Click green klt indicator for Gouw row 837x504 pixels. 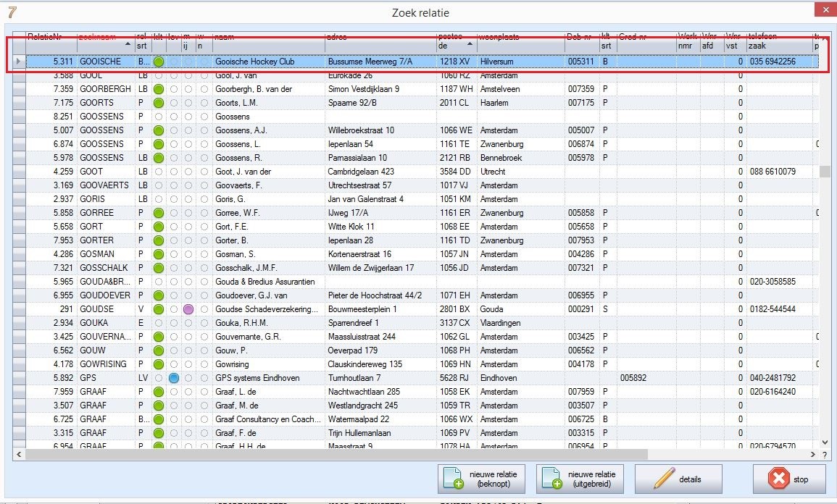coord(159,351)
